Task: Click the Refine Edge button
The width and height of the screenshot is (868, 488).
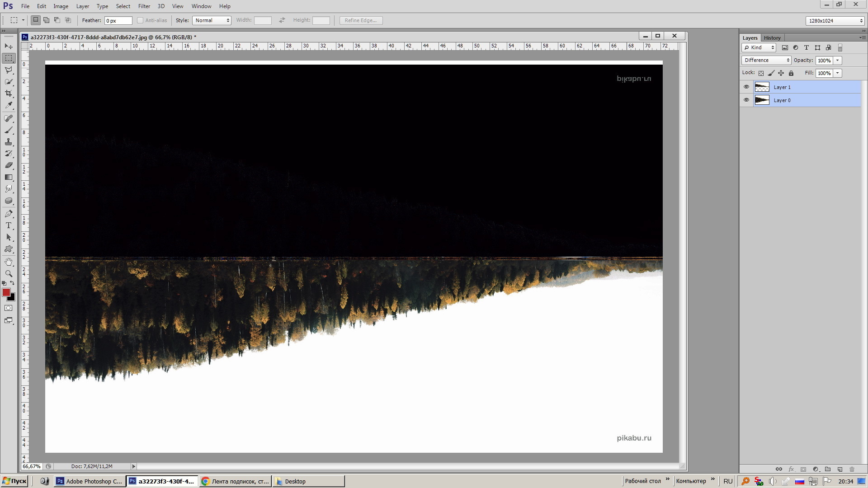Action: [x=361, y=20]
